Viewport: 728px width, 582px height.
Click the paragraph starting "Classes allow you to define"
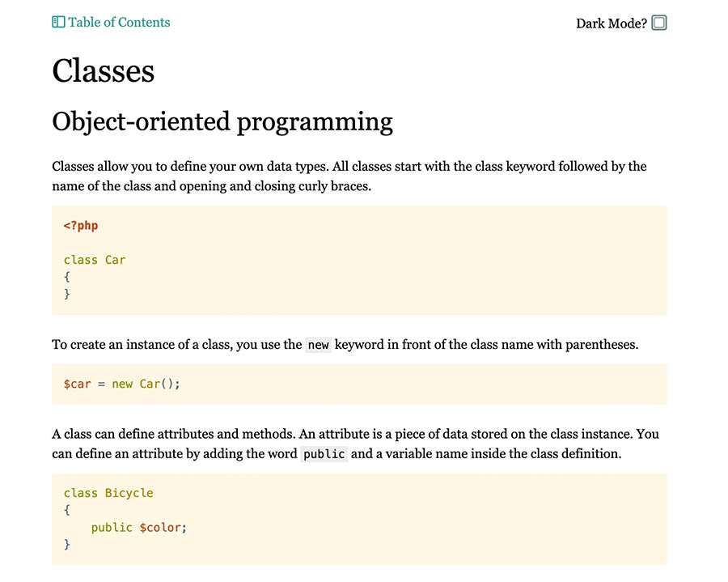point(349,176)
